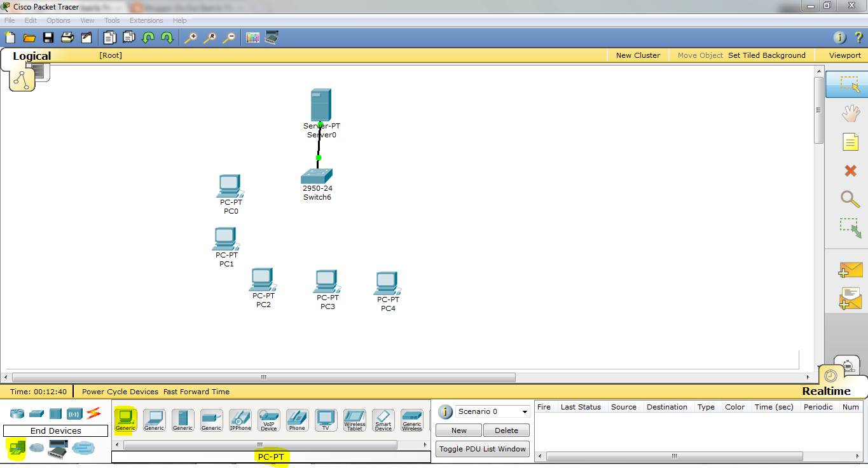Click the yellow help question mark icon
The image size is (868, 468).
858,38
